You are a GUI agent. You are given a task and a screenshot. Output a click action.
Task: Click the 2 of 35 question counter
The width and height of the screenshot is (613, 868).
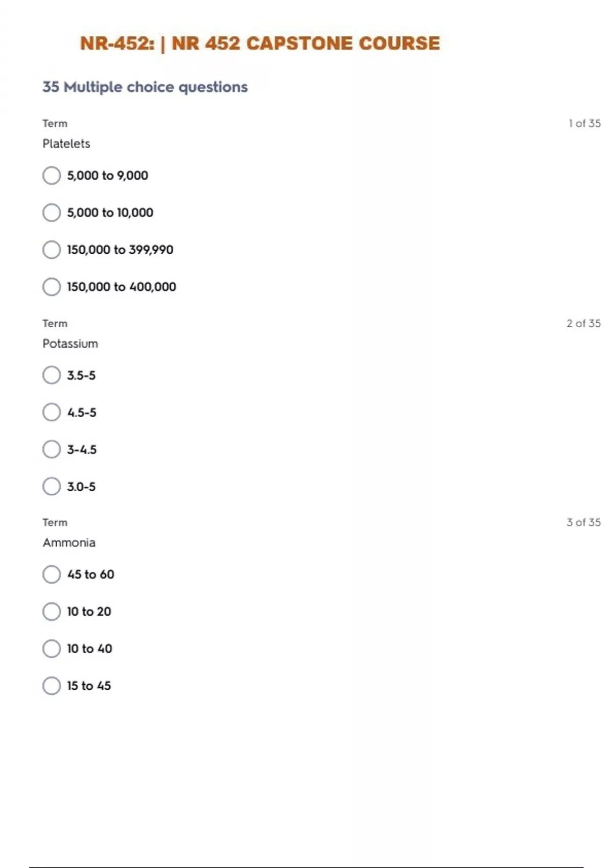pos(583,323)
